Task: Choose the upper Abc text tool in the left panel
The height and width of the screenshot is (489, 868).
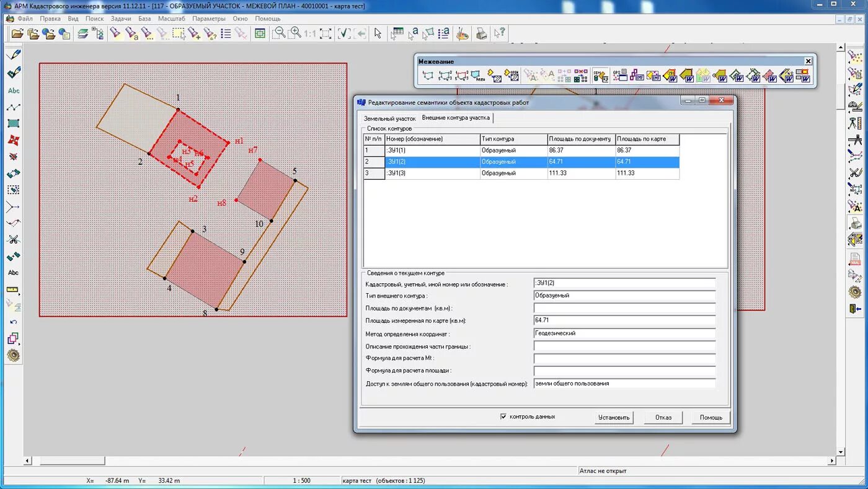Action: click(x=14, y=90)
